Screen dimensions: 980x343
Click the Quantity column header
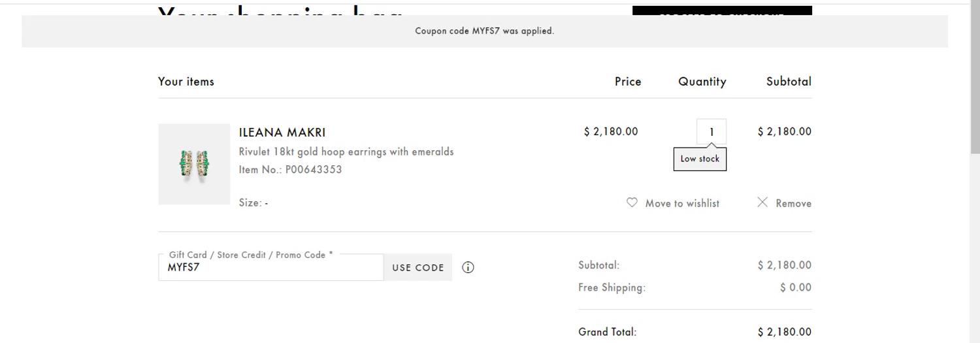pyautogui.click(x=702, y=82)
